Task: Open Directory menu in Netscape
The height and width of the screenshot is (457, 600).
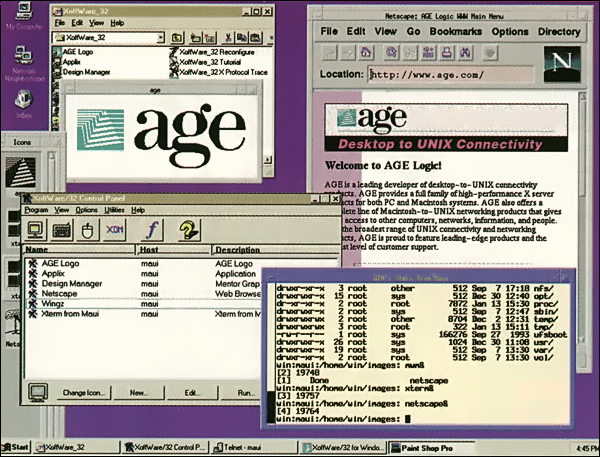Action: coord(559,31)
